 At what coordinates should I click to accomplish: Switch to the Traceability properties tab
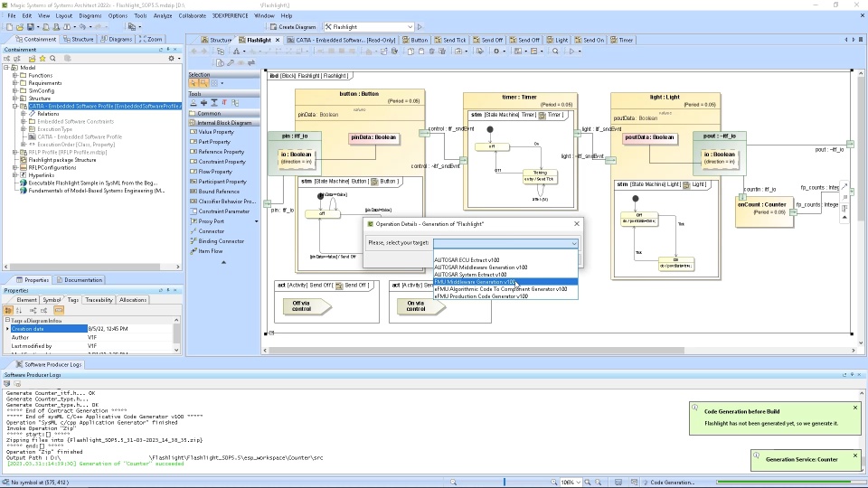99,300
